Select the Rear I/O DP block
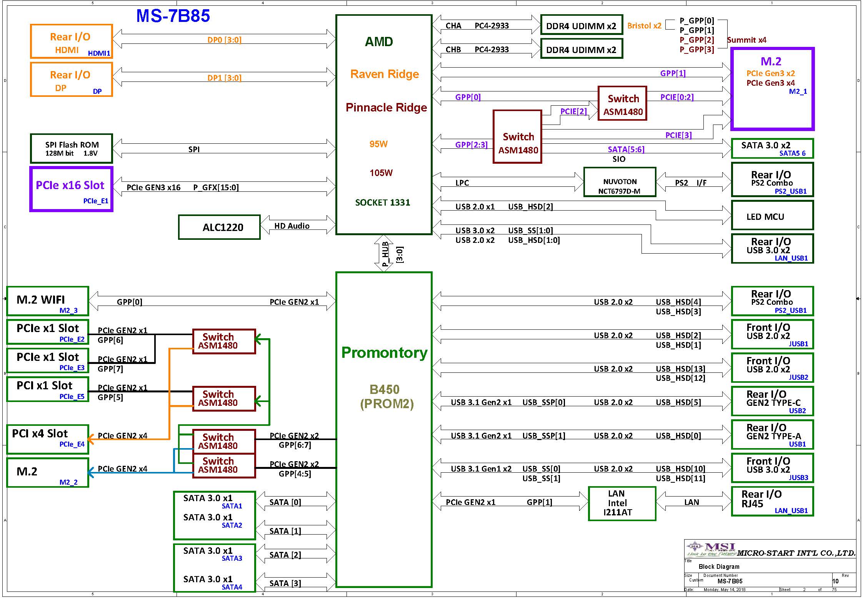868x598 pixels. coord(72,80)
